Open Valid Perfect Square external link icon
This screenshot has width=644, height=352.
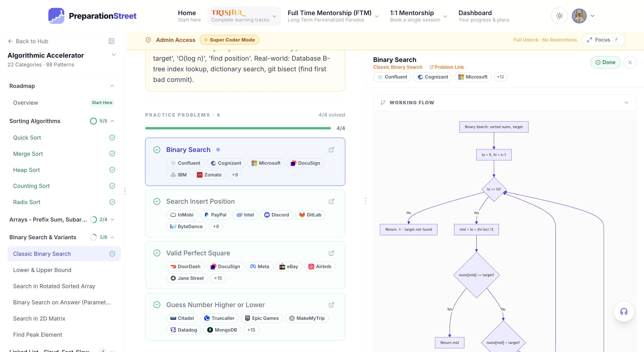(331, 253)
